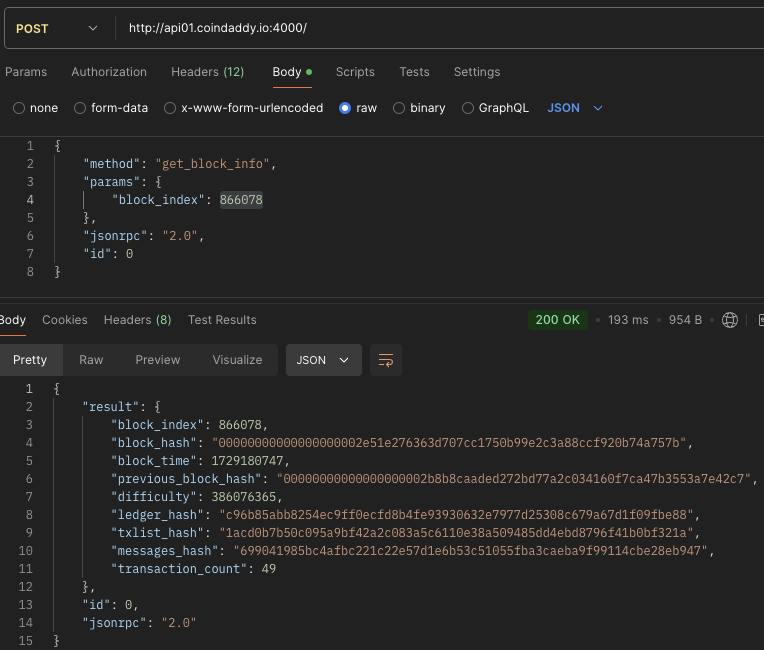Open request Headers (12) tab
The image size is (764, 650).
pos(208,72)
